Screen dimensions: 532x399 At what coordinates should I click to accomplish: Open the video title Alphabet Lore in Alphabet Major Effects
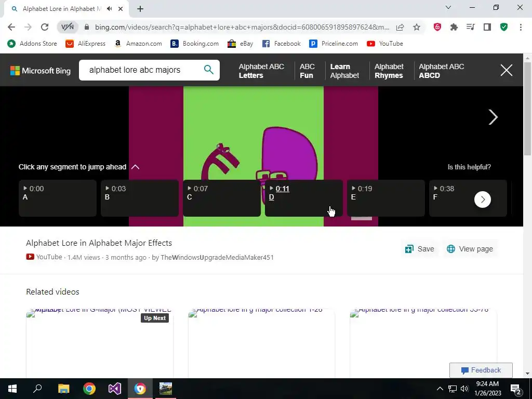99,243
